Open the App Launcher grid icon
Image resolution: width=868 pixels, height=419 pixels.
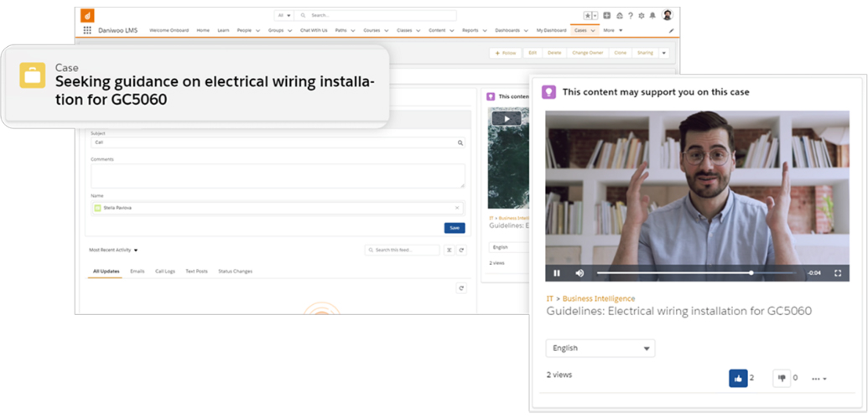tap(87, 30)
